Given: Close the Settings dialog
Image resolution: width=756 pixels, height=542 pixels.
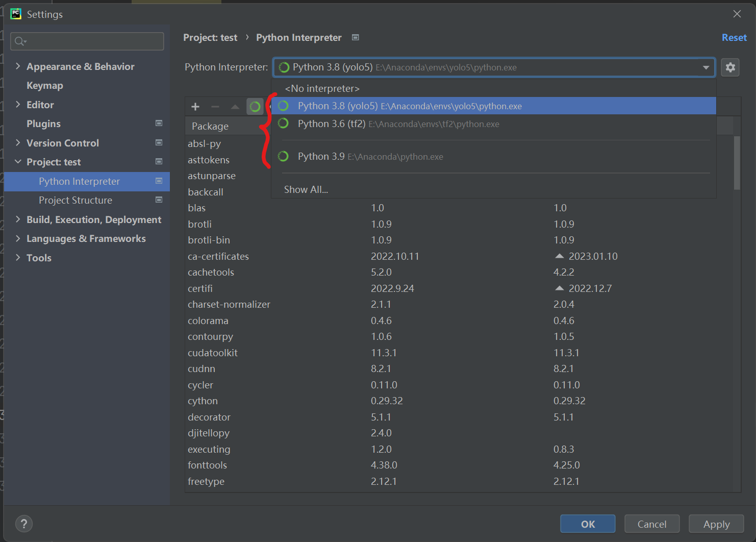Looking at the screenshot, I should tap(737, 14).
